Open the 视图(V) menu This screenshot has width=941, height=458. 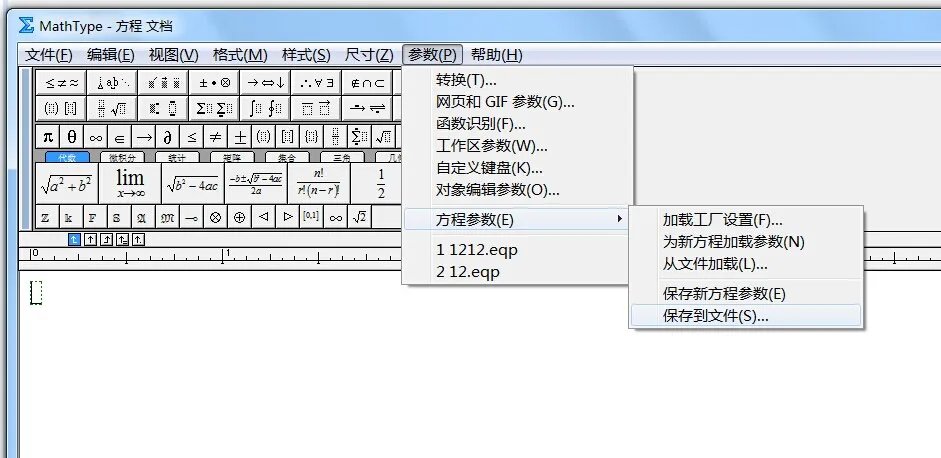pyautogui.click(x=173, y=55)
